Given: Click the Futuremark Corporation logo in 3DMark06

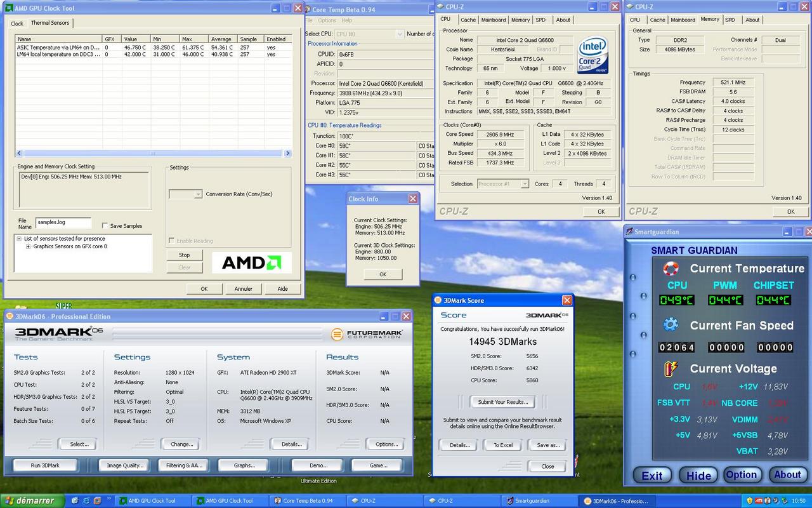Looking at the screenshot, I should pyautogui.click(x=366, y=333).
